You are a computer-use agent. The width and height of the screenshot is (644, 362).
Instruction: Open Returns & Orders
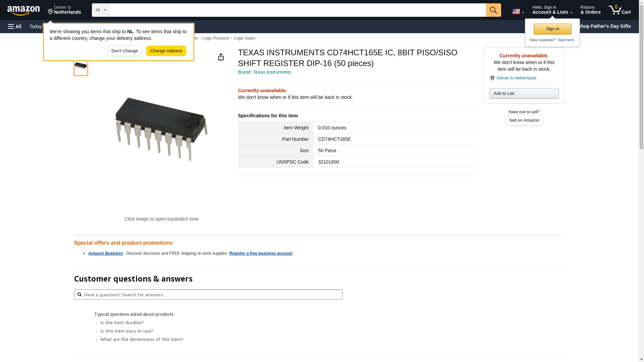coord(590,10)
